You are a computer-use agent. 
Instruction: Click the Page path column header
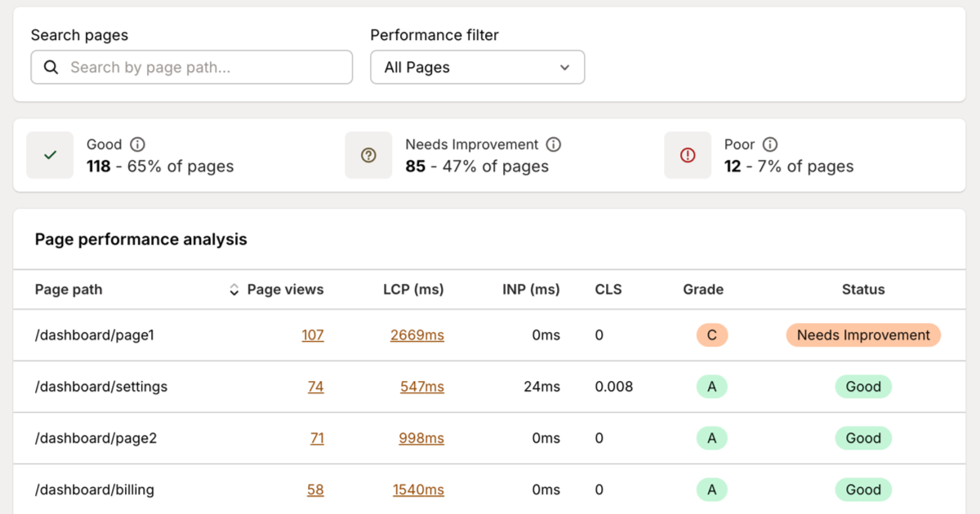(68, 289)
